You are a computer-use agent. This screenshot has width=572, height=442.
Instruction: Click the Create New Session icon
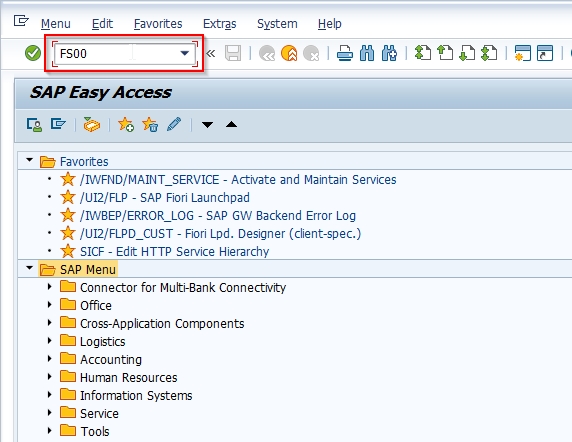(522, 53)
